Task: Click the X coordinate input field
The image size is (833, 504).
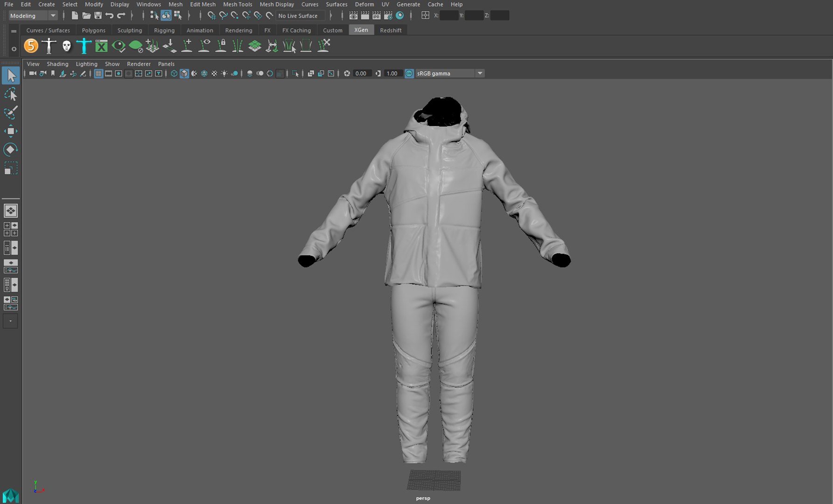Action: (x=449, y=15)
